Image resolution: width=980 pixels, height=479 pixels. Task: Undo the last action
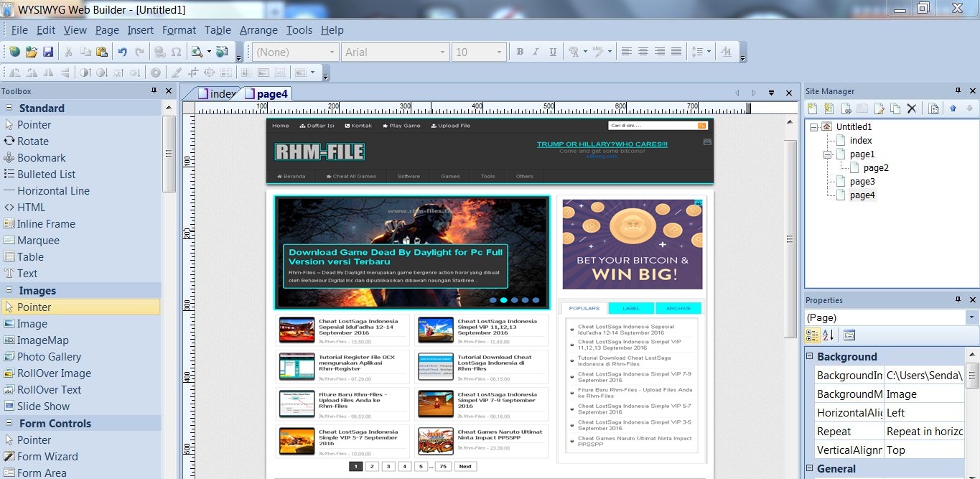point(122,51)
